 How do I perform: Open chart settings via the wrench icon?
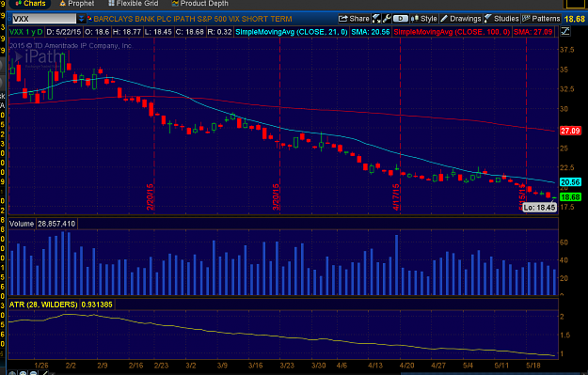(x=387, y=19)
